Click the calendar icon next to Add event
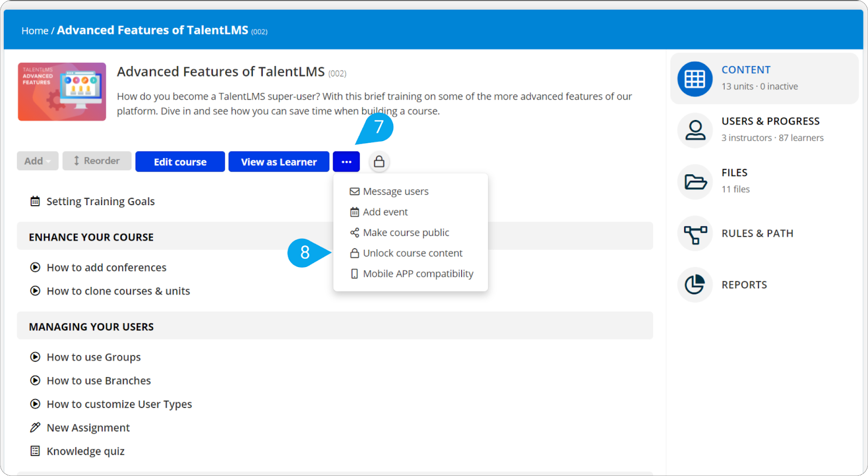868x476 pixels. click(x=354, y=212)
